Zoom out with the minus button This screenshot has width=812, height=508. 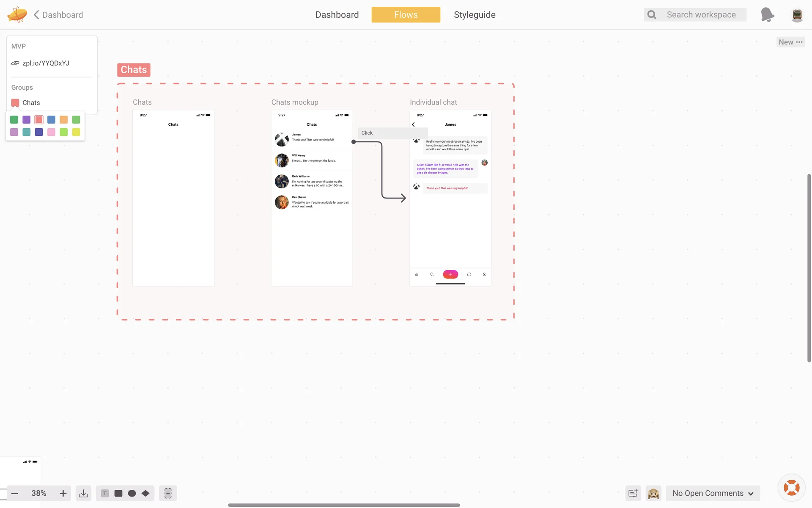[15, 493]
